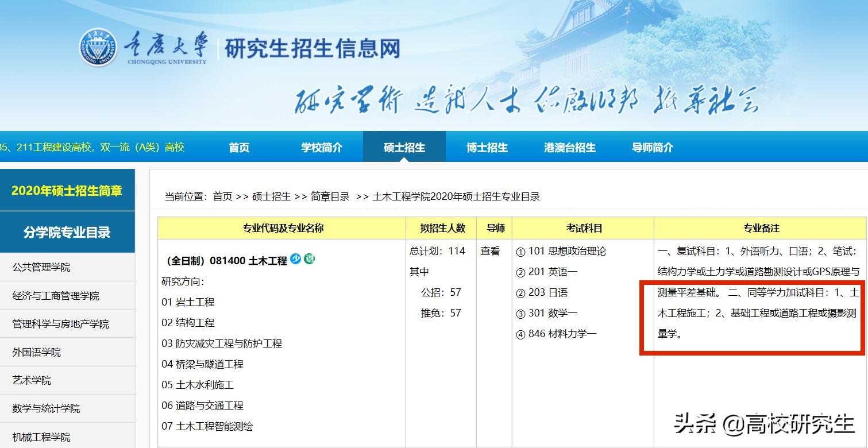Click research direction 03 防灾减灾工程与防护工程
The image size is (868, 448).
[x=222, y=343]
